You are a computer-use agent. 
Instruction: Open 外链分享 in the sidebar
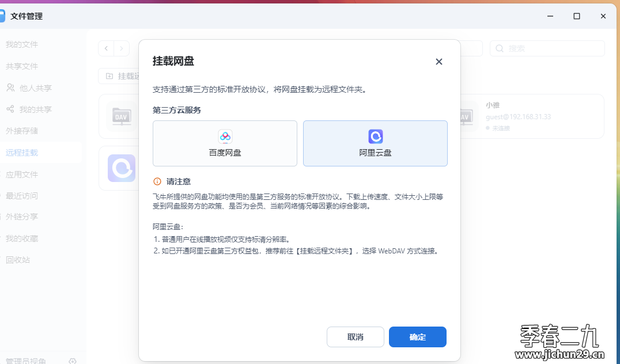(22, 217)
